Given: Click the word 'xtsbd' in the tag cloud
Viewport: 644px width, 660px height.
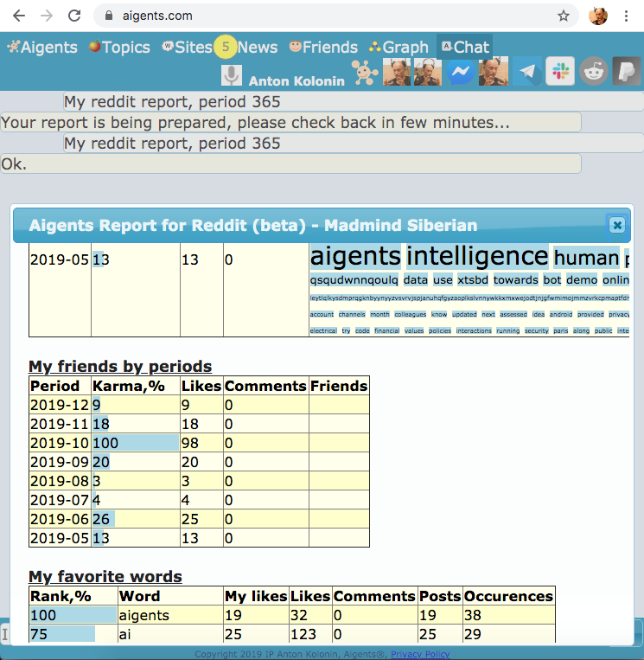Looking at the screenshot, I should tap(473, 280).
